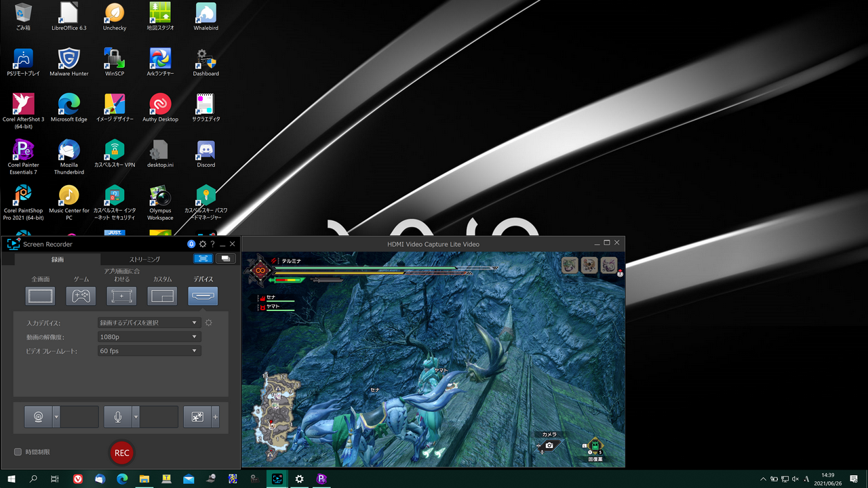Switch to the 録画 tab
This screenshot has height=488, width=868.
click(x=56, y=259)
